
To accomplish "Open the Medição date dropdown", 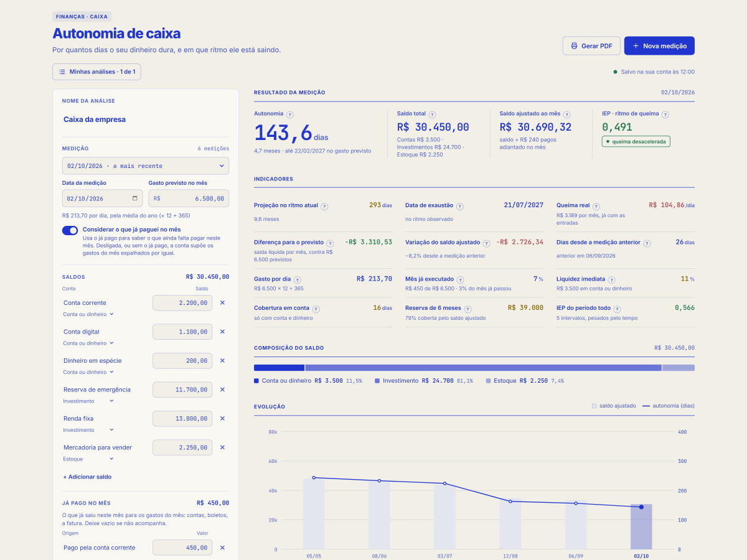I will pos(146,166).
